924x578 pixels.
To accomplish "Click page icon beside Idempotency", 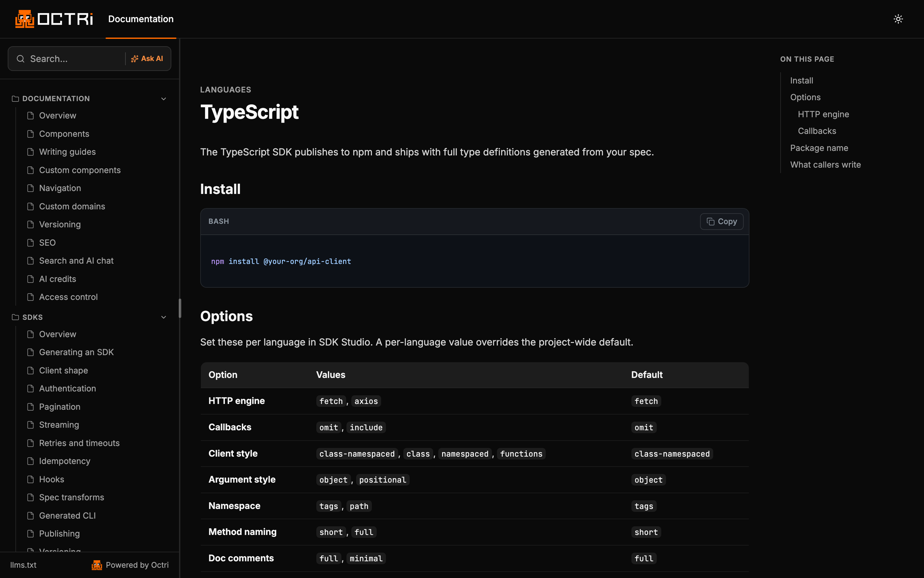I will (x=30, y=461).
